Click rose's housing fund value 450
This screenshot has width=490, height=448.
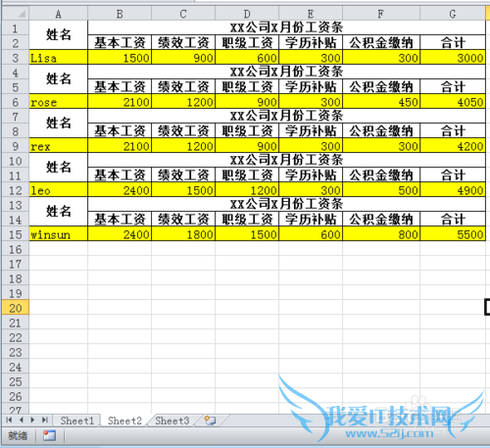pyautogui.click(x=381, y=102)
